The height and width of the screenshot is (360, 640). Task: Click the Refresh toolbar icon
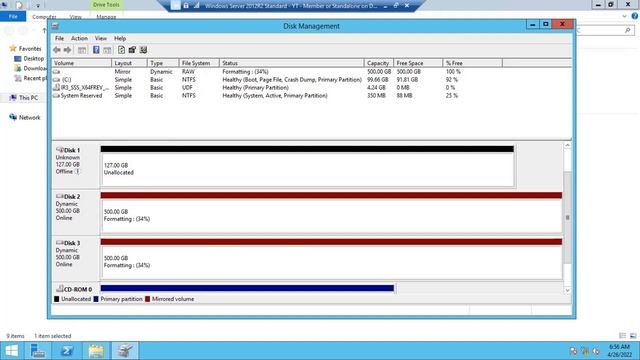pos(121,50)
